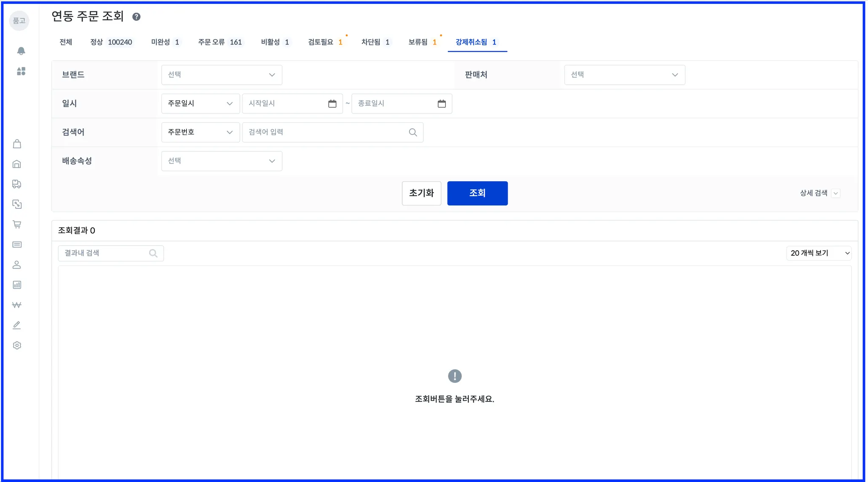Click the help question mark icon

pos(136,17)
